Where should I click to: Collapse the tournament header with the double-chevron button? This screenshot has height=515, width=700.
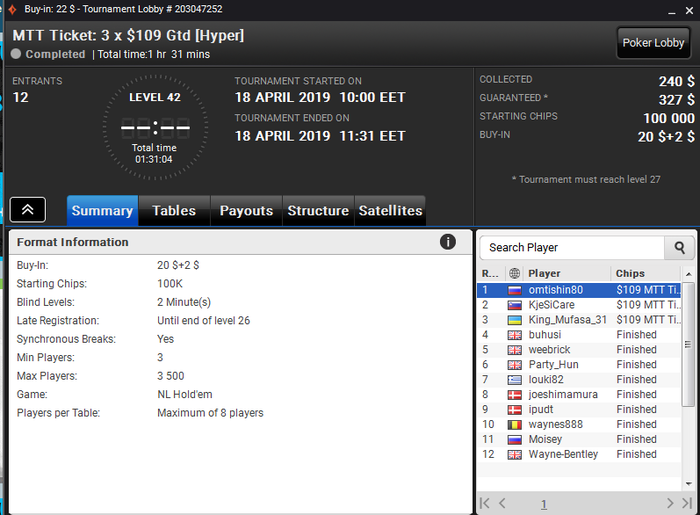[28, 209]
